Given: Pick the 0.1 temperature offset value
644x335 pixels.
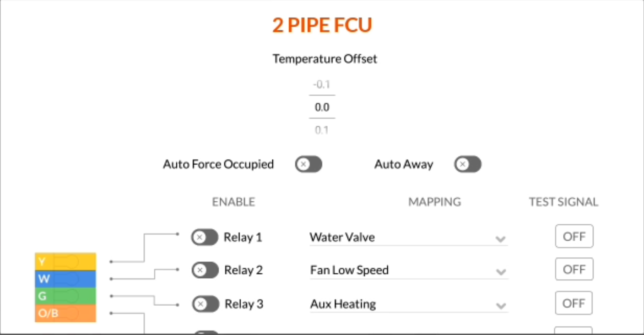Looking at the screenshot, I should [322, 130].
